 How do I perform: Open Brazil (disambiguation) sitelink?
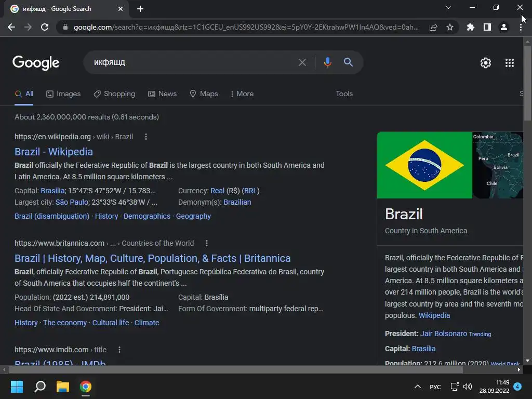click(x=52, y=216)
